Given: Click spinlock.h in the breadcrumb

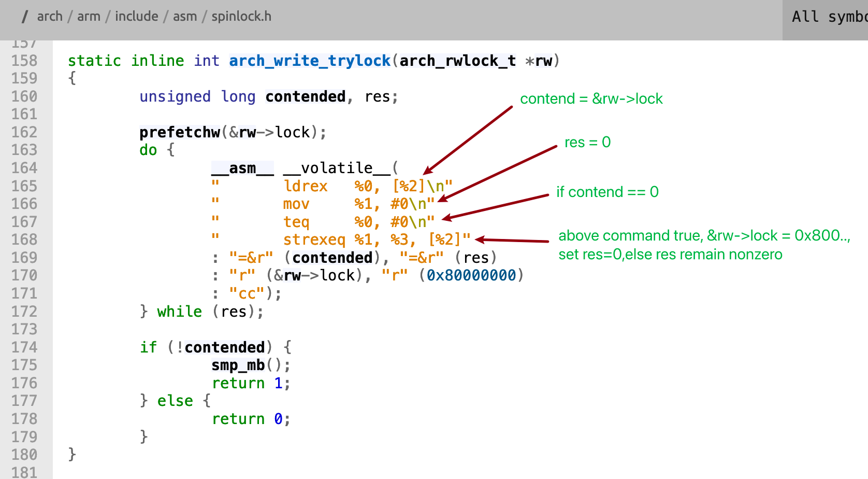Looking at the screenshot, I should point(241,17).
